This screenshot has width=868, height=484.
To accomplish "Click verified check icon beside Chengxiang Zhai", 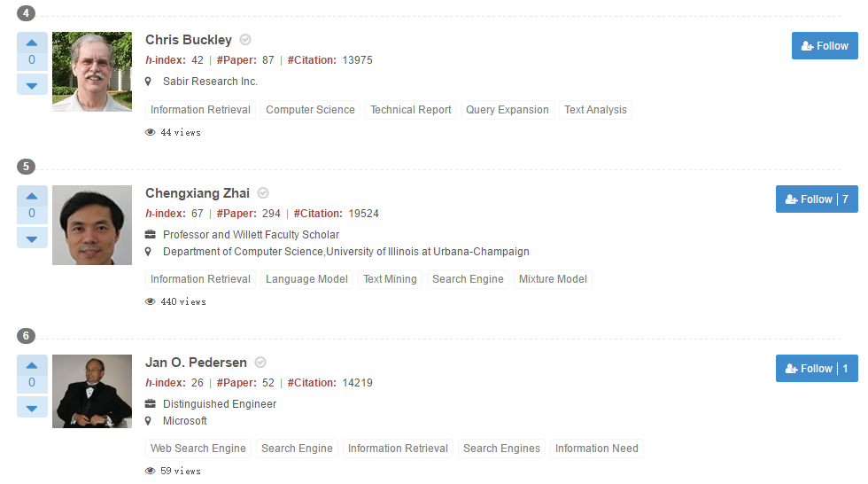I will 263,193.
